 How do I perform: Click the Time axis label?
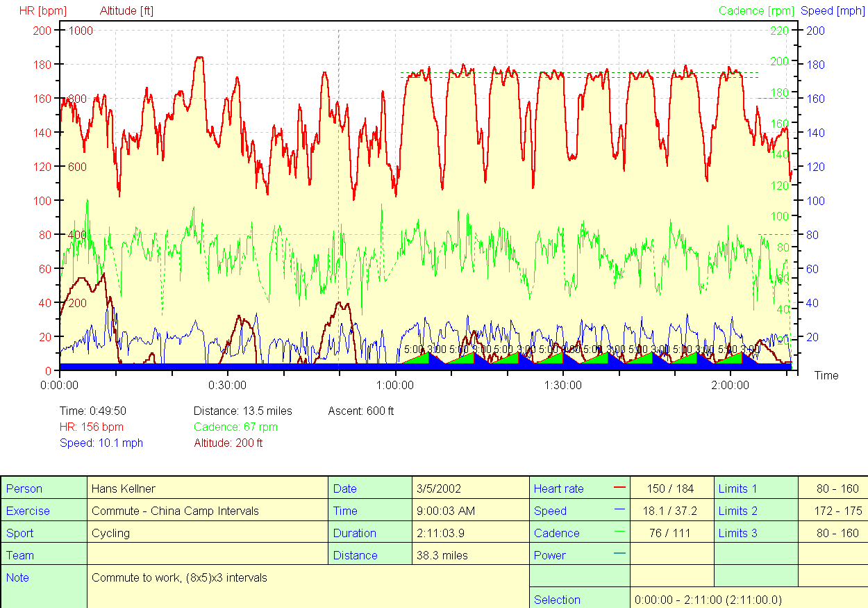tap(826, 375)
